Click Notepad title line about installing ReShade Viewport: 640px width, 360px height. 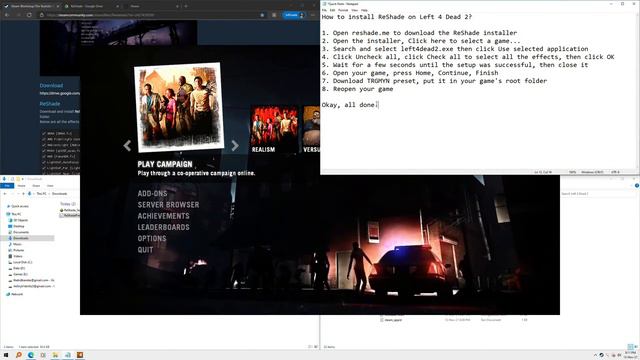(x=396, y=17)
